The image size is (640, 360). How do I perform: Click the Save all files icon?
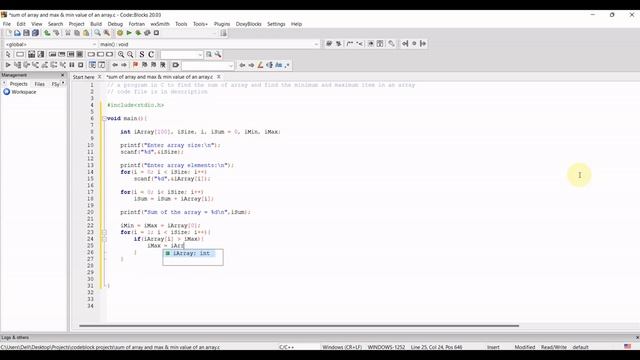pyautogui.click(x=36, y=33)
